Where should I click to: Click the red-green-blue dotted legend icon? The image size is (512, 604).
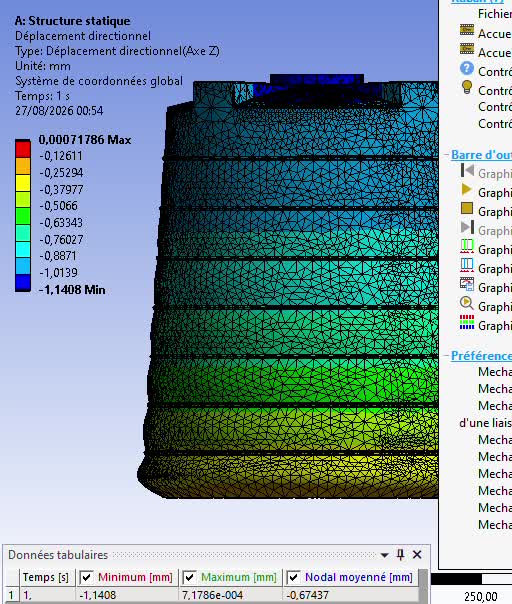click(467, 322)
